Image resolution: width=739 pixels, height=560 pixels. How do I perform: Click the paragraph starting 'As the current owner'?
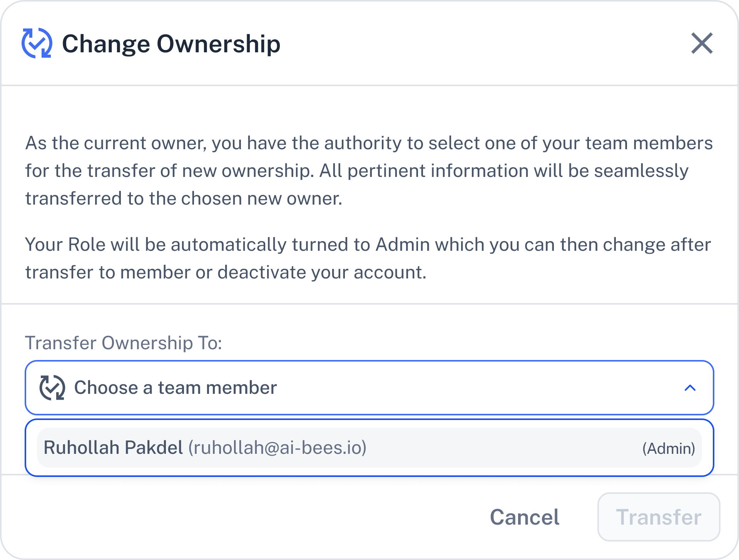tap(369, 170)
